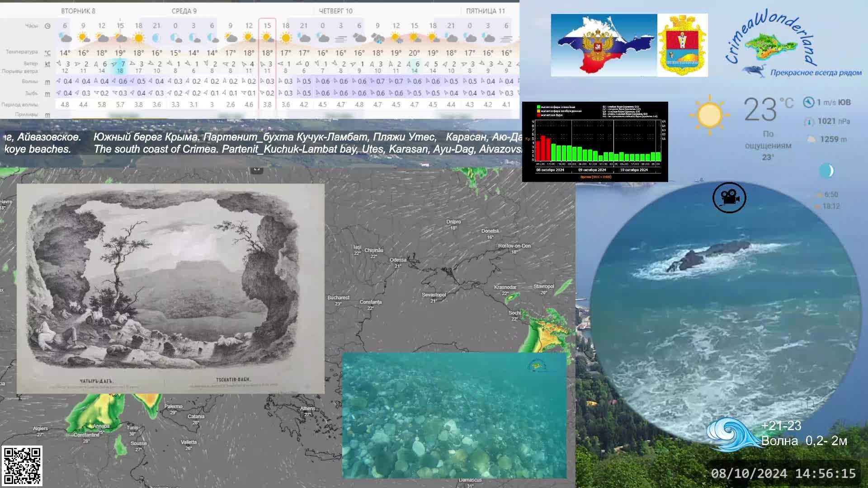Click the black video camera icon
This screenshot has width=868, height=488.
(x=729, y=197)
